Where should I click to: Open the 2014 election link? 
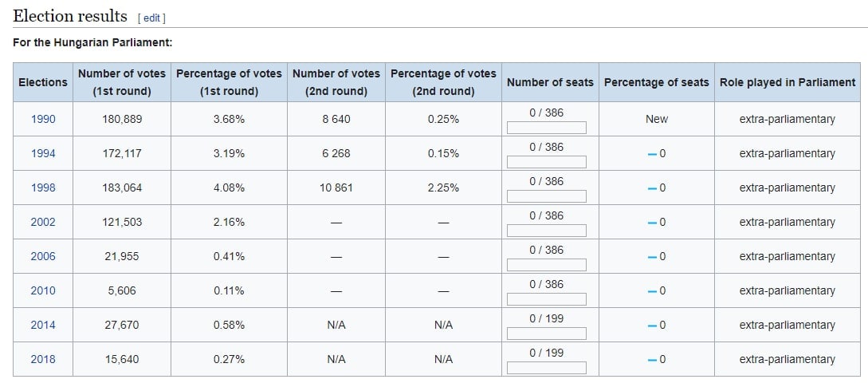(x=43, y=325)
